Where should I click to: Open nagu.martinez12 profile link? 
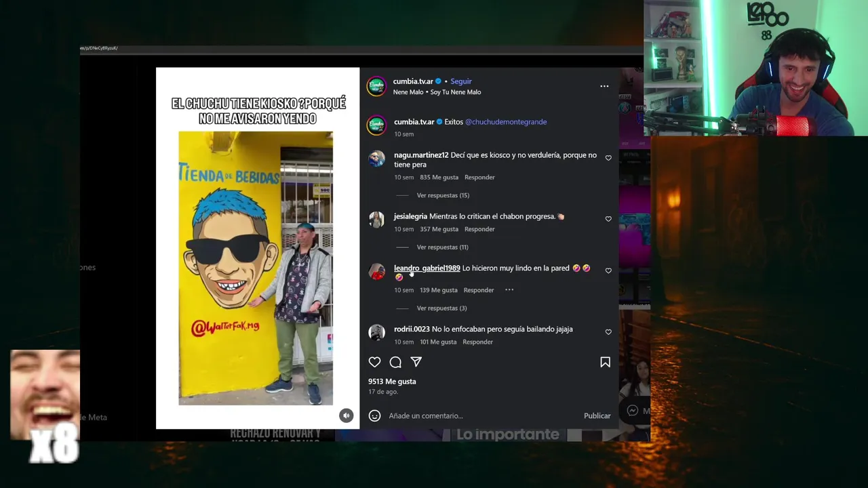(421, 155)
